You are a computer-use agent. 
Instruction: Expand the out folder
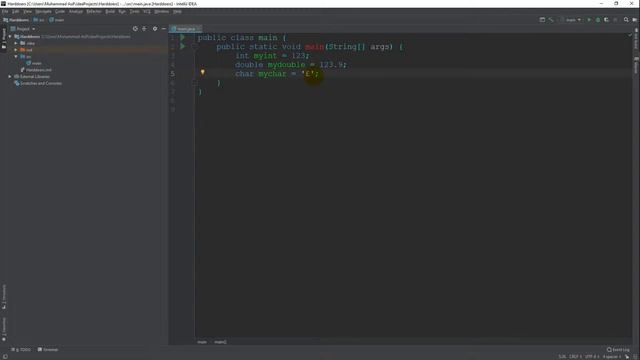(16, 50)
